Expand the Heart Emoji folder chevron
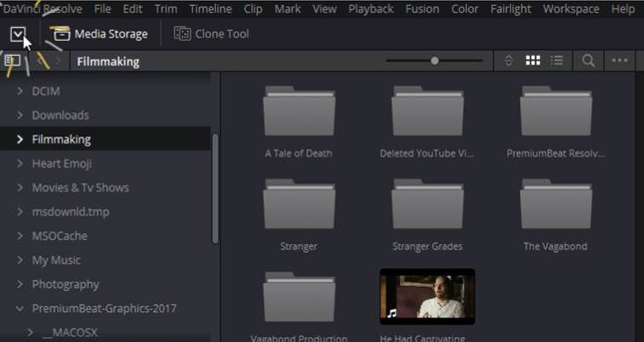The width and height of the screenshot is (644, 342). tap(20, 163)
